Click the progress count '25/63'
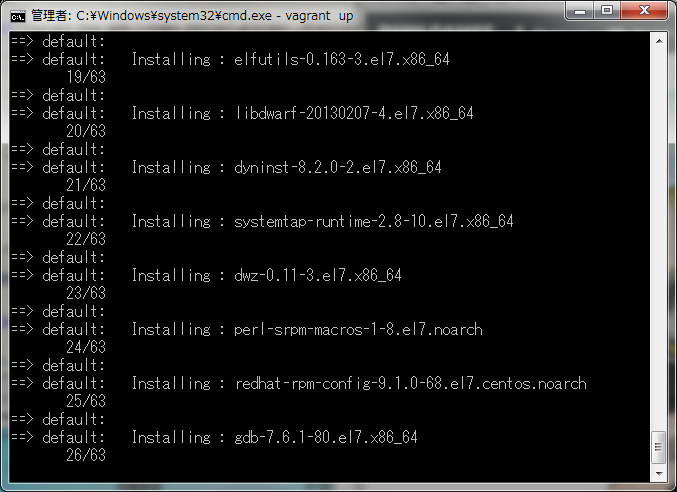This screenshot has height=492, width=677. 86,401
